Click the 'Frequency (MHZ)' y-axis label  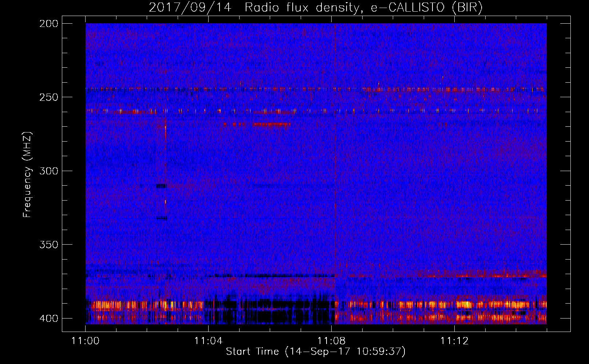point(27,174)
